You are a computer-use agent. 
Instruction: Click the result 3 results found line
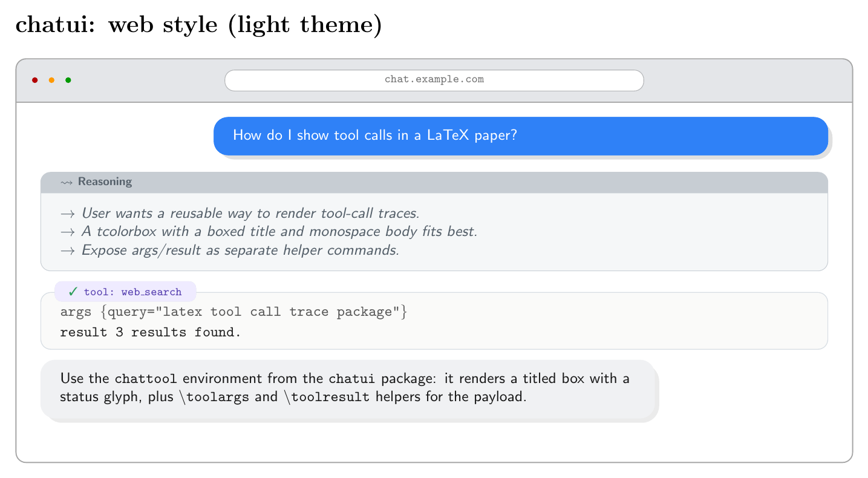(151, 332)
